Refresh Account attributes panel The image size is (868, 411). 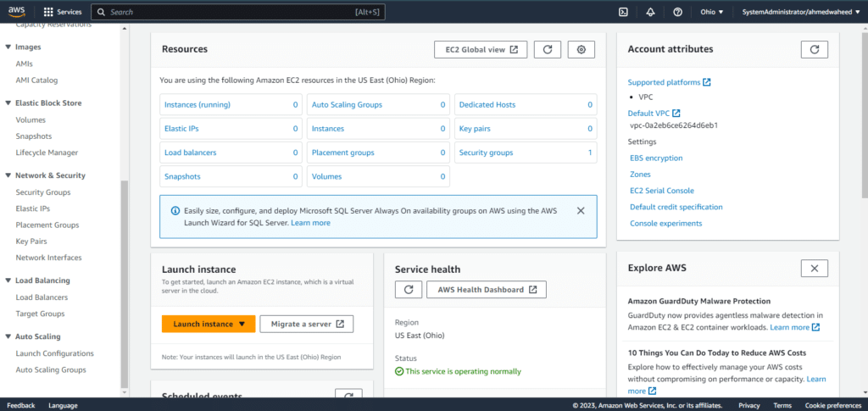click(x=815, y=49)
